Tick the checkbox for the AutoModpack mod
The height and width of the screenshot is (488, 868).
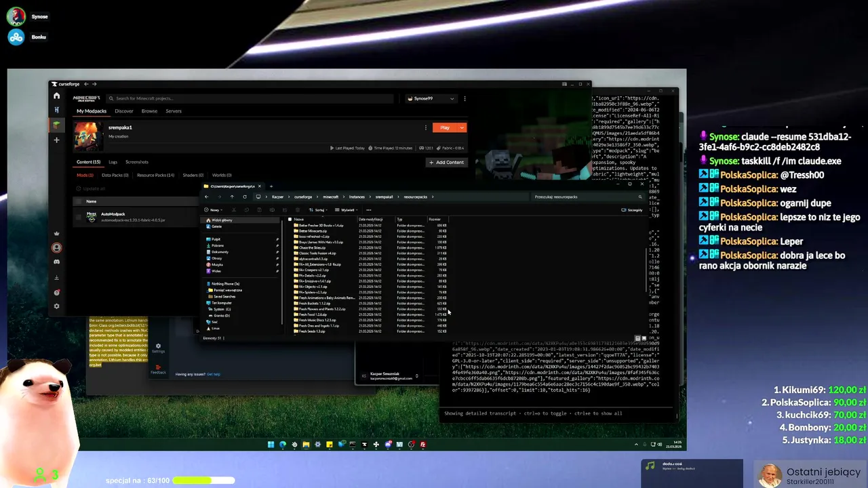click(79, 217)
